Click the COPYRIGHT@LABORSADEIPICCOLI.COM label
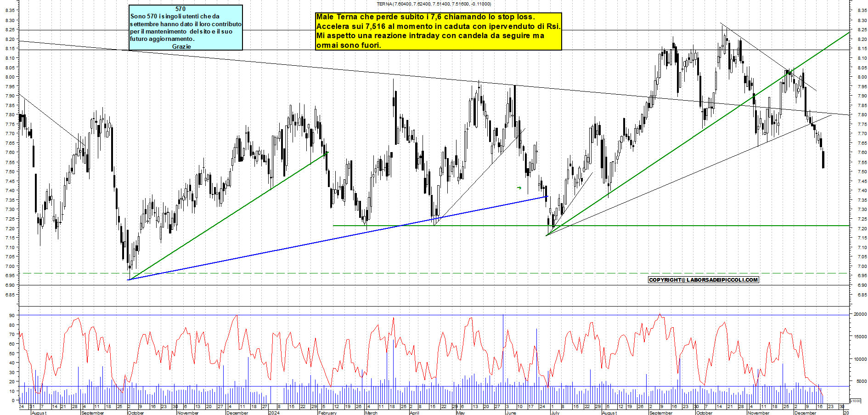868x415 pixels. [x=704, y=280]
